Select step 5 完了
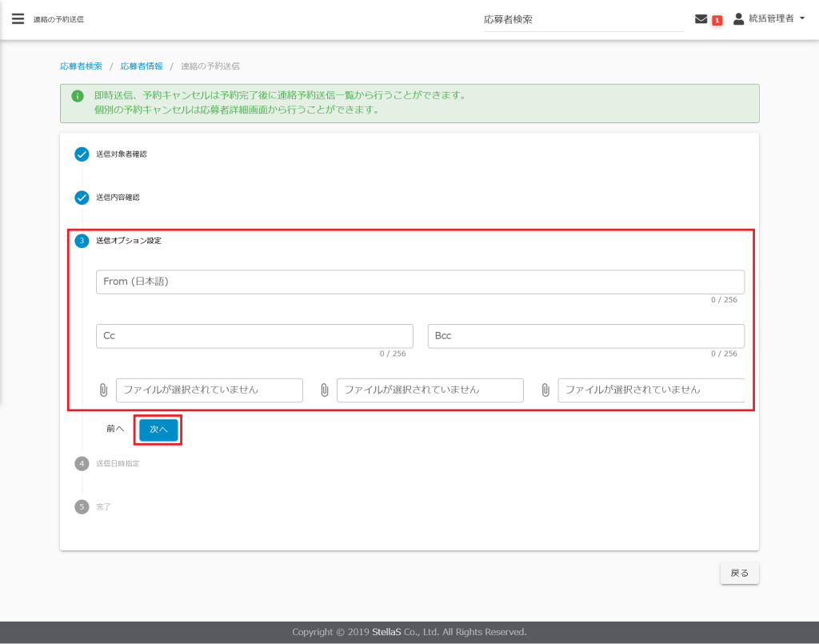819x644 pixels. pos(102,506)
